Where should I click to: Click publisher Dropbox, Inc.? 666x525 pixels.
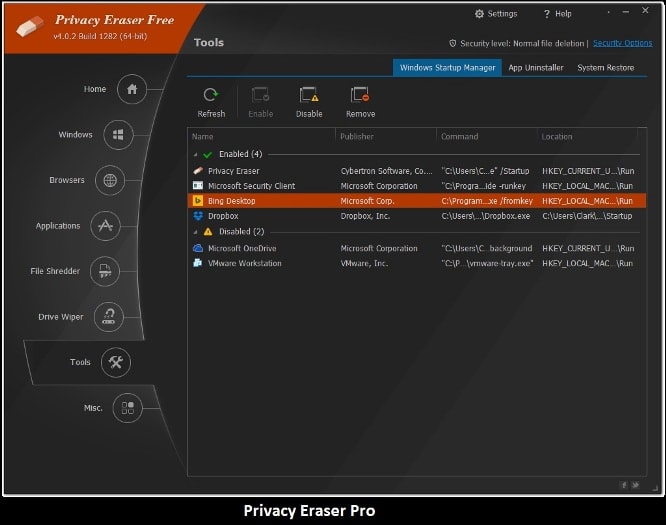point(365,216)
